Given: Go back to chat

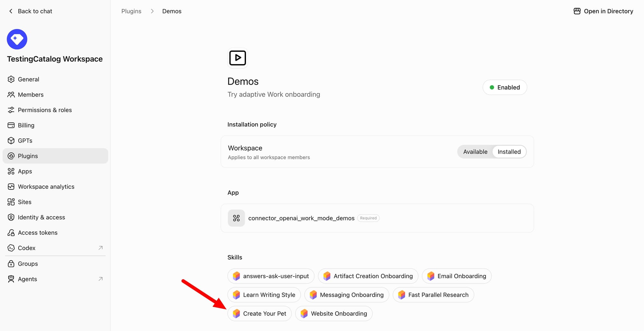Looking at the screenshot, I should 30,11.
